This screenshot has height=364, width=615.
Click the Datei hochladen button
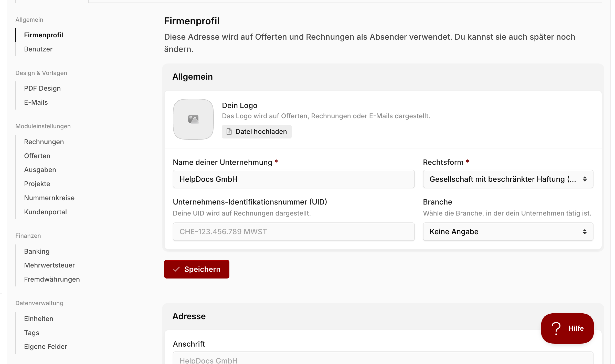tap(257, 132)
